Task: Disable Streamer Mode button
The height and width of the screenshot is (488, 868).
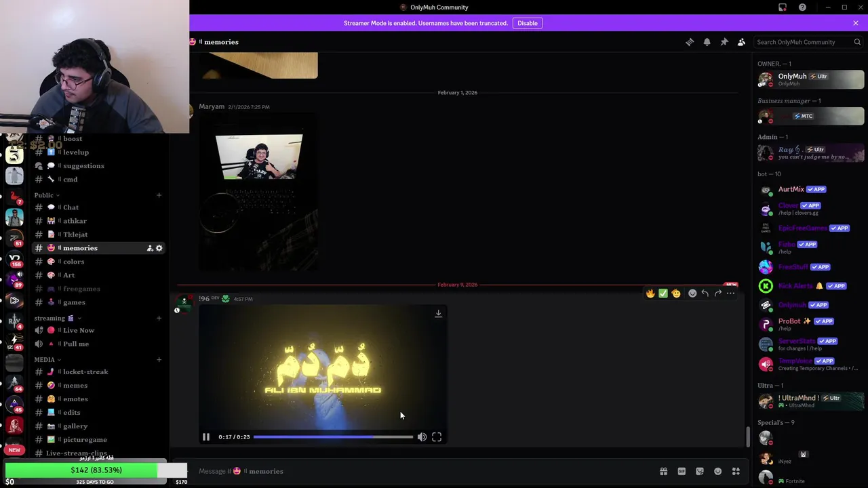Action: coord(527,23)
